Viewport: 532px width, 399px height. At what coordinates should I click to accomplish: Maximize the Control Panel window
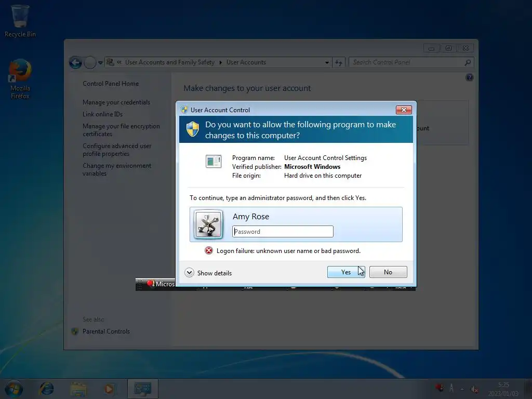(448, 48)
